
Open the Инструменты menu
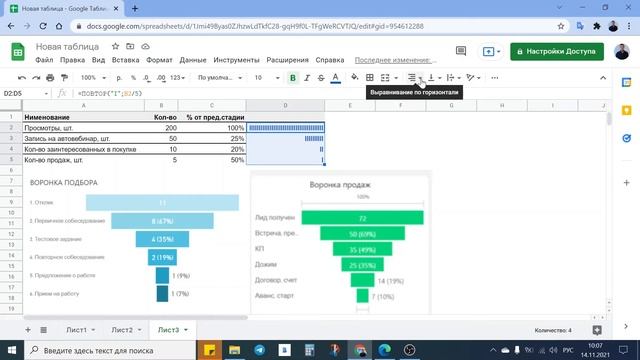pyautogui.click(x=236, y=60)
